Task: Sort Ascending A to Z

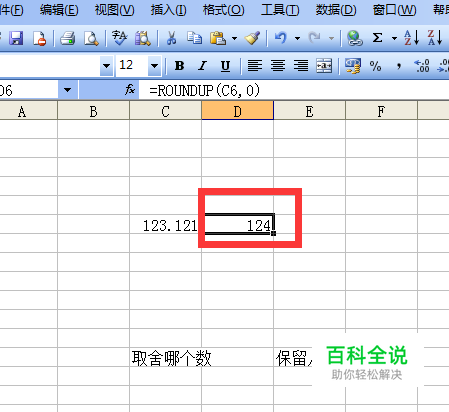Action: pyautogui.click(x=411, y=38)
